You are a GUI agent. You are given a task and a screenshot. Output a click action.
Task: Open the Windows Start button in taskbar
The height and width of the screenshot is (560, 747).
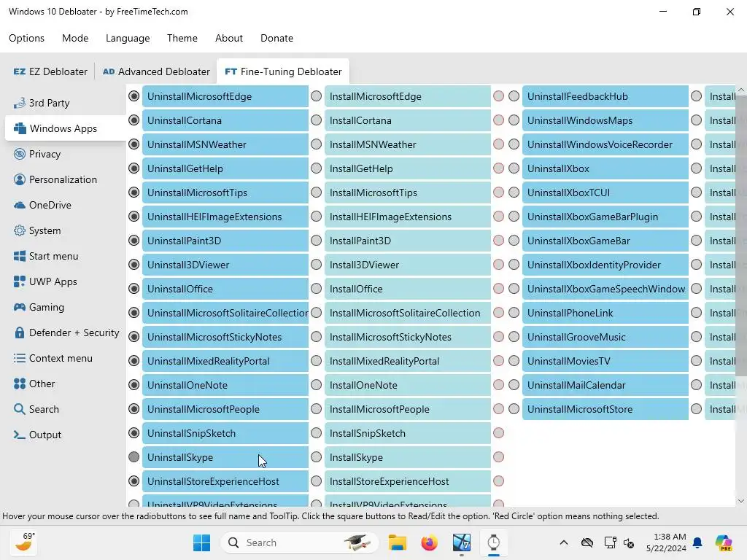click(x=201, y=542)
